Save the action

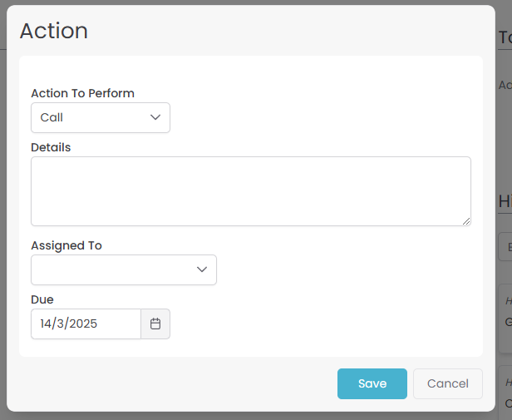point(372,383)
